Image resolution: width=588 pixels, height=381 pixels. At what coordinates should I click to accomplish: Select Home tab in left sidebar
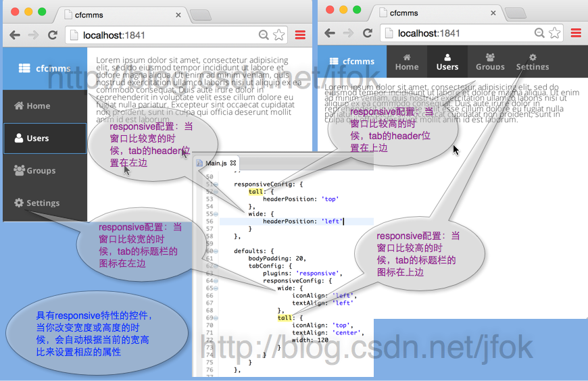point(45,106)
